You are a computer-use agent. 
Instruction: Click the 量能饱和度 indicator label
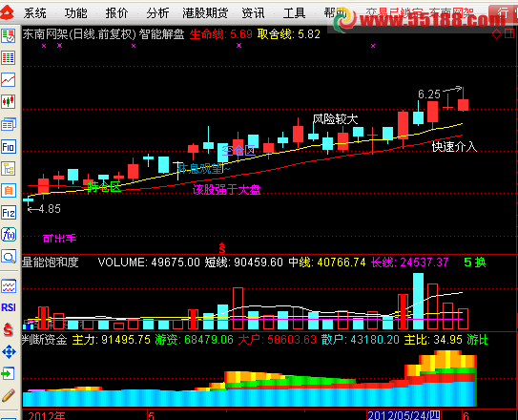(51, 262)
